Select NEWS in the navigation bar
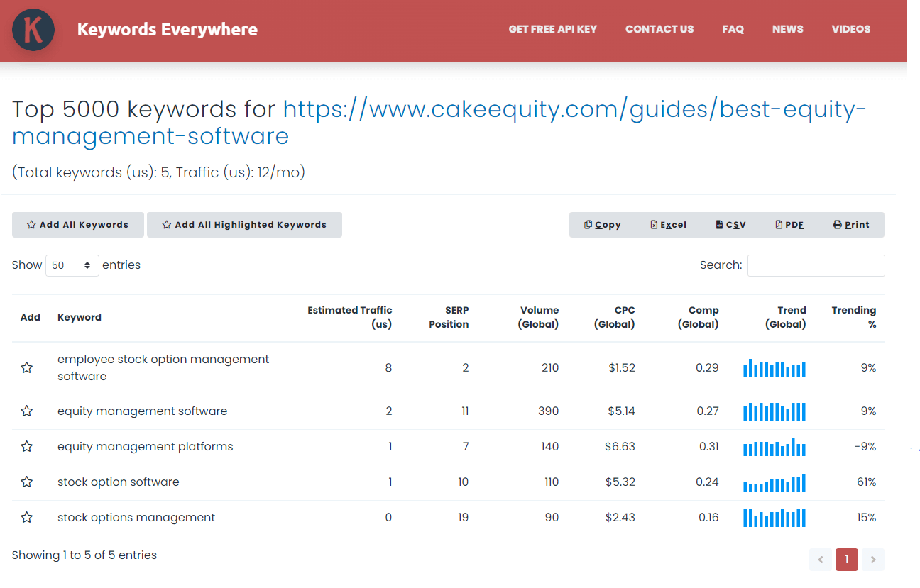Image resolution: width=920 pixels, height=588 pixels. pyautogui.click(x=787, y=29)
